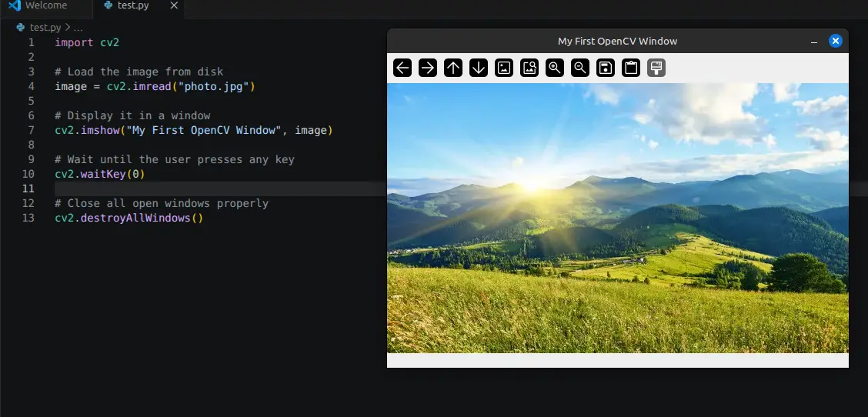Screen dimensions: 868x417
Task: Click the original-size image icon in OpenCV toolbar
Action: [504, 68]
